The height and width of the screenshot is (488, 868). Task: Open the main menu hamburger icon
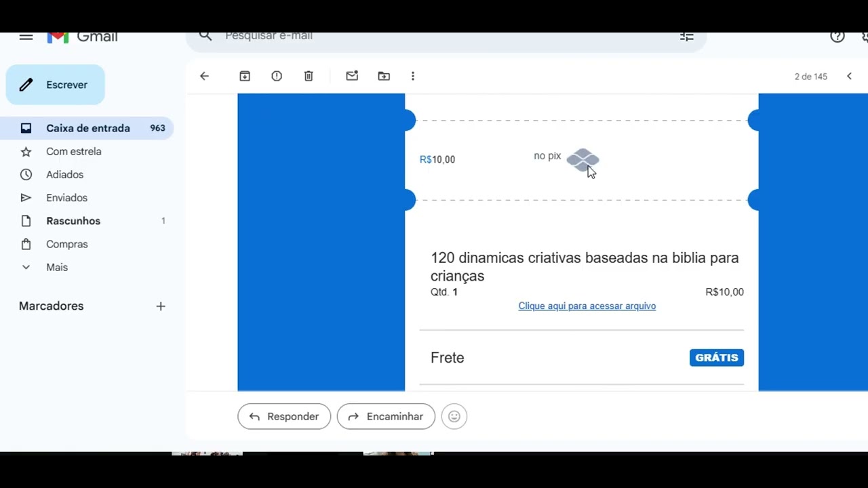[x=26, y=37]
